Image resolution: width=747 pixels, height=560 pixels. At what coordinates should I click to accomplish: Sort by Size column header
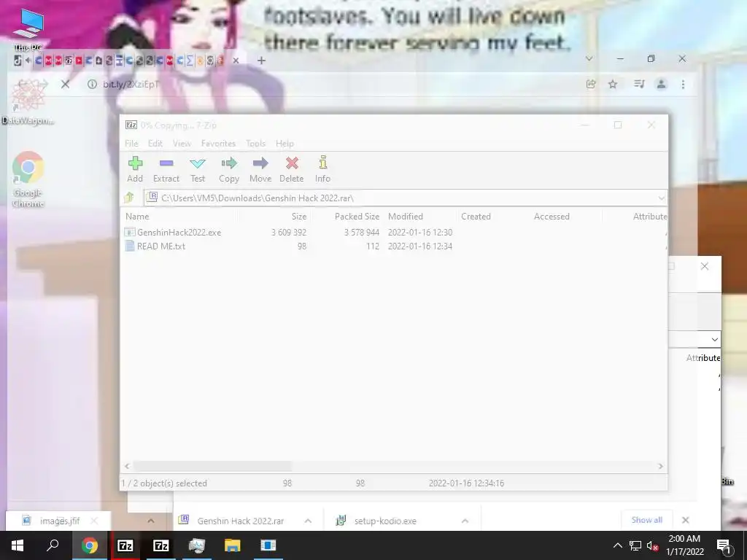tap(298, 216)
